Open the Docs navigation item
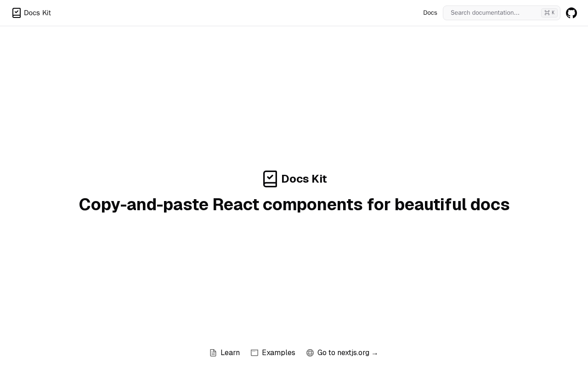Image resolution: width=588 pixels, height=368 pixels. (x=430, y=13)
